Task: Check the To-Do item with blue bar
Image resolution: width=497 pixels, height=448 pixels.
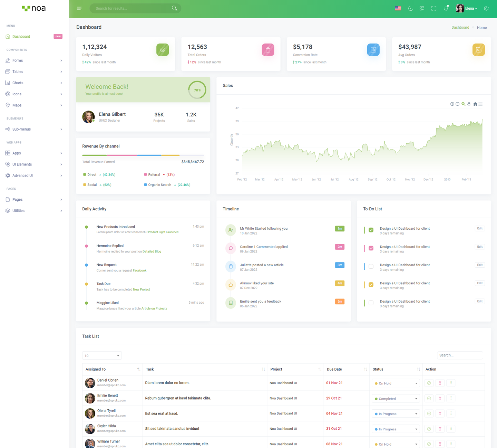Action: coord(371,266)
